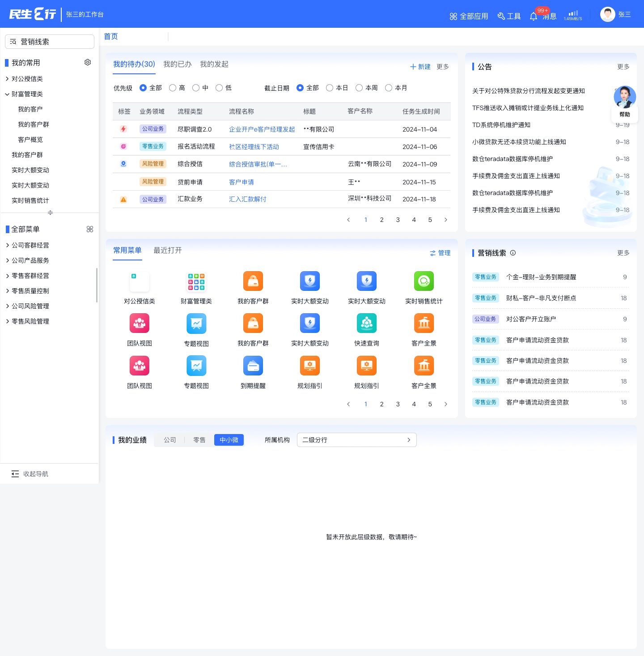The image size is (644, 656).
Task: Click 管理 in 常用菜单 panel
Action: [440, 253]
